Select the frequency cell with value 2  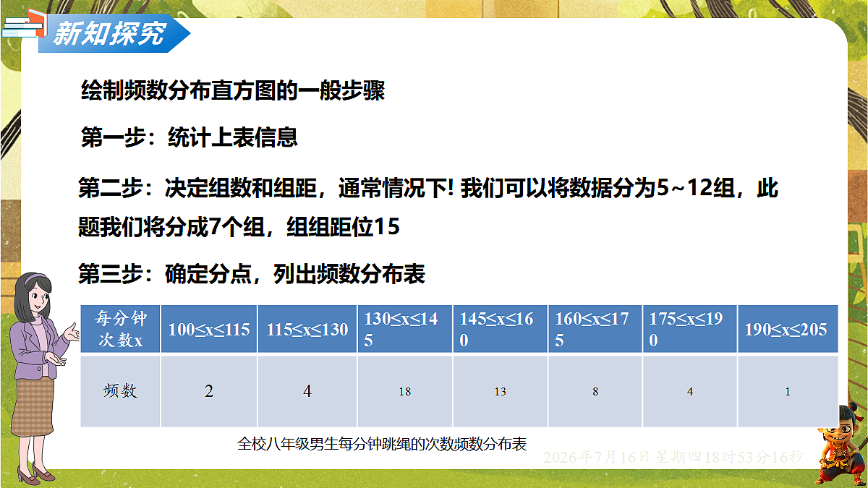point(209,391)
